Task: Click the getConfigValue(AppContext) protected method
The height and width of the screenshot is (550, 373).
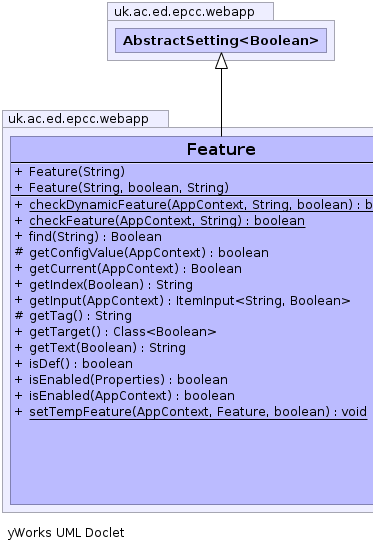Action: [x=149, y=253]
